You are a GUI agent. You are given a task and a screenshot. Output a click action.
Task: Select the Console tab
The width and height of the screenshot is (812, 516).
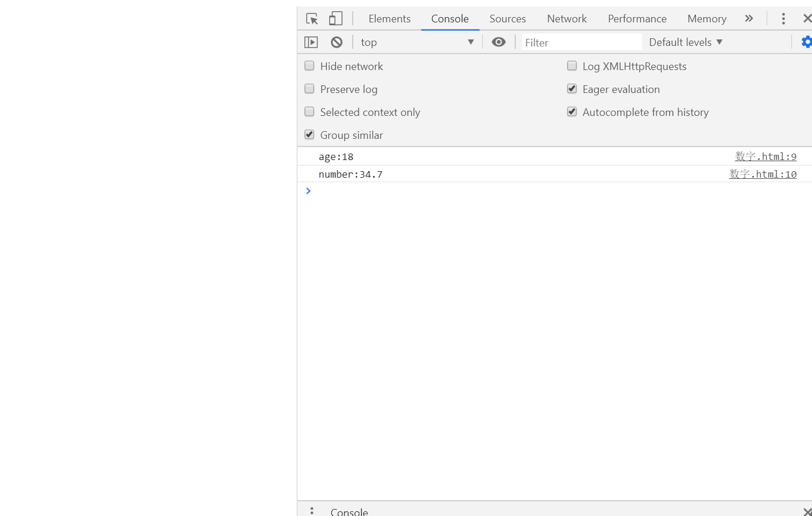pyautogui.click(x=450, y=19)
